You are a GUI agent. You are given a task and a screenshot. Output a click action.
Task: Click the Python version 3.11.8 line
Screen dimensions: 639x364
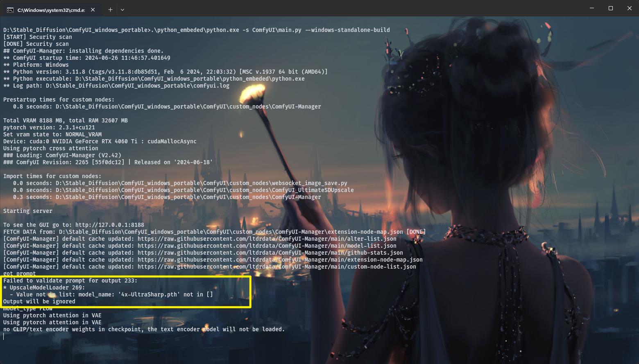165,72
